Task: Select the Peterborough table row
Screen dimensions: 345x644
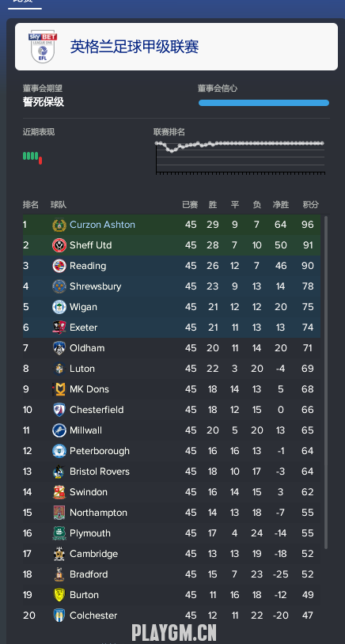Action: coord(172,450)
